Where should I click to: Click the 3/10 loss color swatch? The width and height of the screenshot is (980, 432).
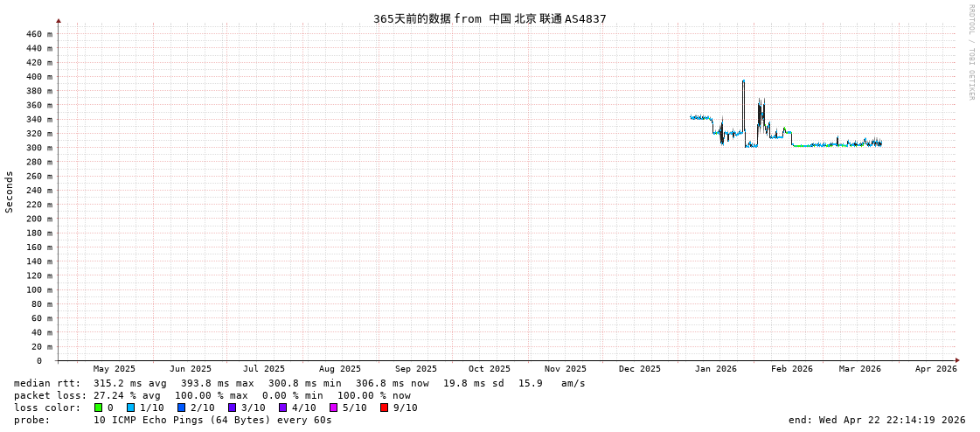click(232, 408)
